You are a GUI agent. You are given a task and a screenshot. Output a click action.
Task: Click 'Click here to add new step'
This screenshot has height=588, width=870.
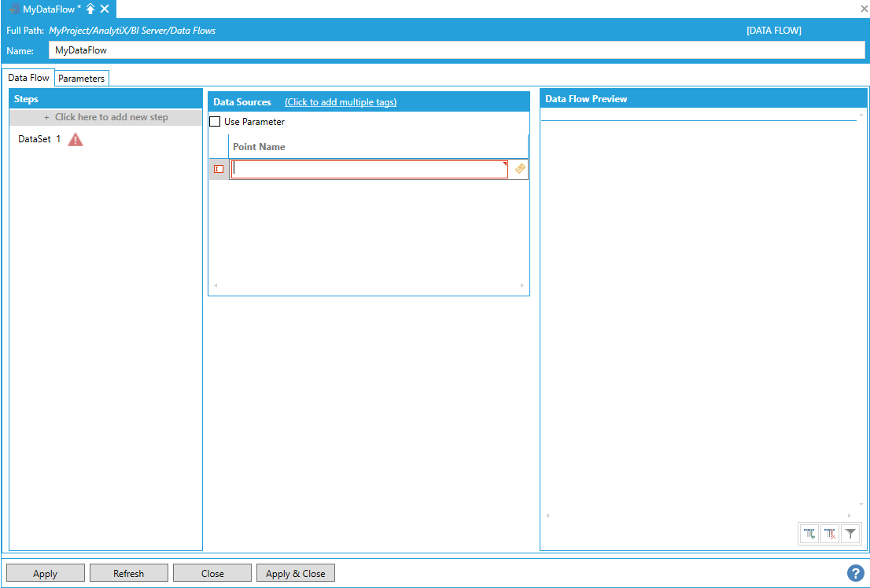coord(105,117)
